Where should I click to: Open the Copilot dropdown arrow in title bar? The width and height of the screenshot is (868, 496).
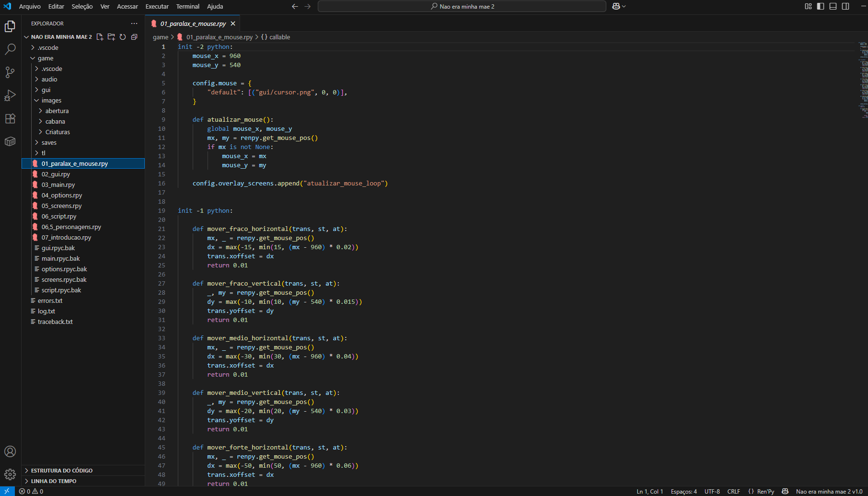point(624,6)
